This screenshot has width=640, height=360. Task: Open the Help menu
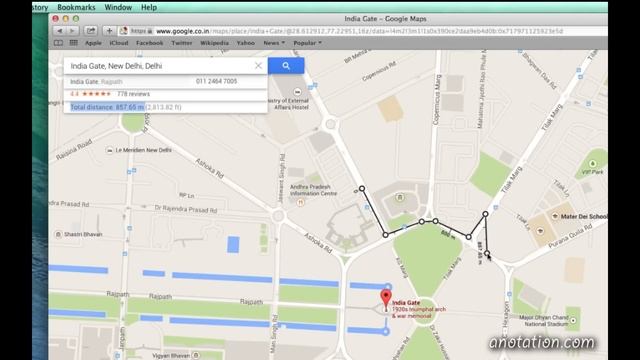point(149,7)
